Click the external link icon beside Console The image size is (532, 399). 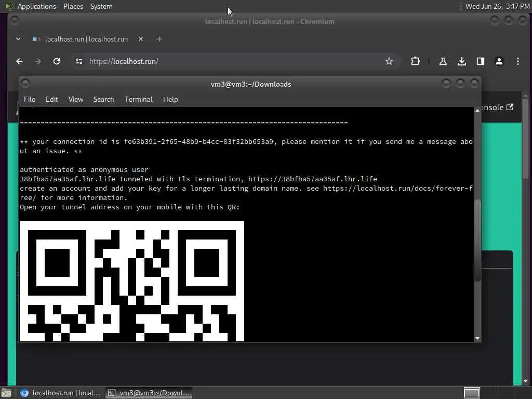510,107
